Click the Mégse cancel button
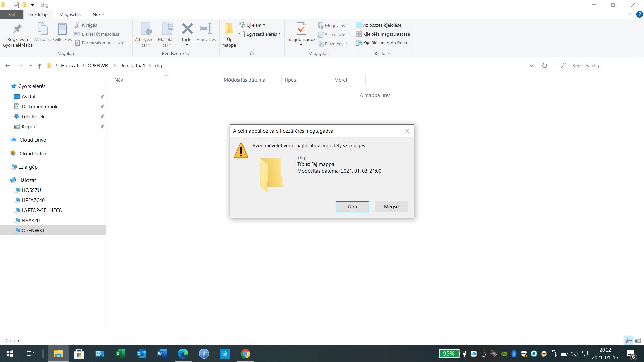The width and height of the screenshot is (644, 362). click(391, 206)
